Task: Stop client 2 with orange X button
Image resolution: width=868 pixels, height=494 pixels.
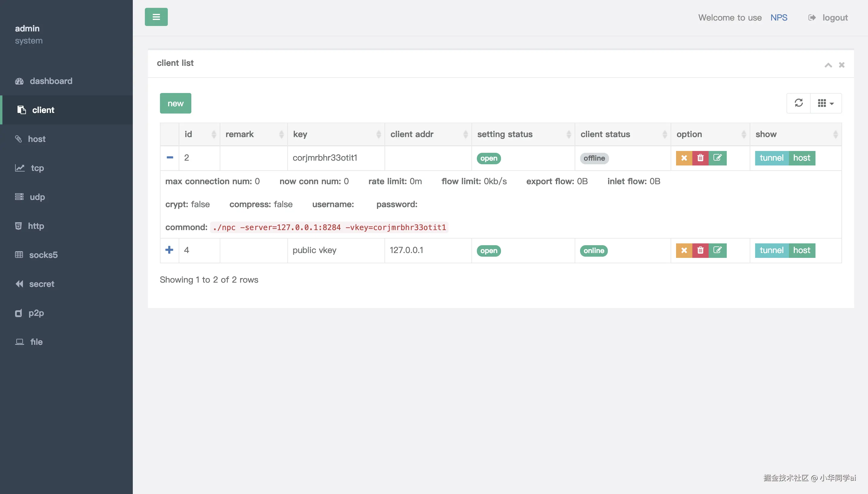Action: point(684,158)
